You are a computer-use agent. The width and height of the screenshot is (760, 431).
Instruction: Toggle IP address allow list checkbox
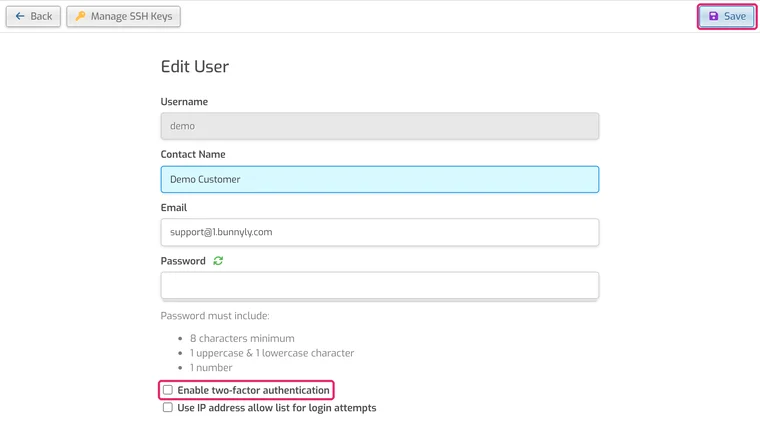coord(168,407)
